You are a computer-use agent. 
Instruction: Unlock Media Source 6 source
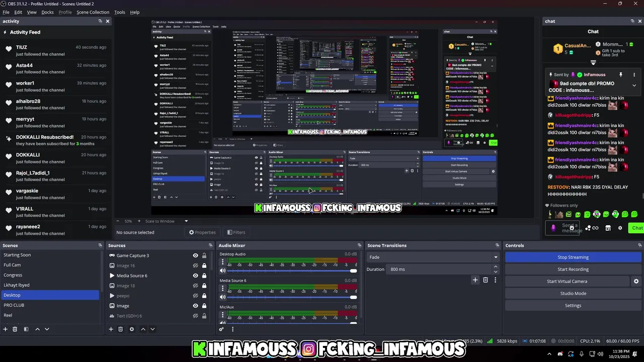click(x=204, y=276)
